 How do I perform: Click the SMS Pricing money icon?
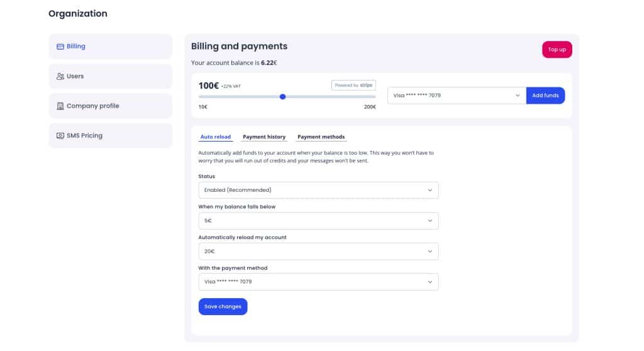(x=60, y=136)
